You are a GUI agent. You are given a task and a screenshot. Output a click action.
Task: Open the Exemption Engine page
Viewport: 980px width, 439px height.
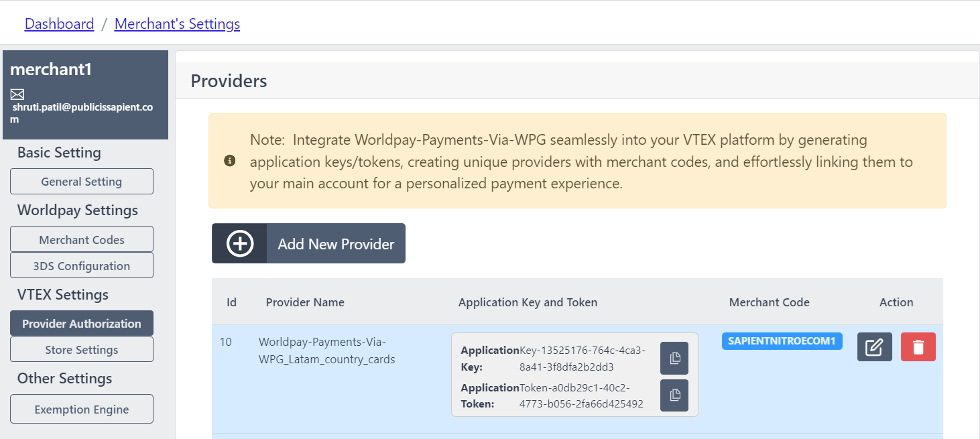(82, 409)
